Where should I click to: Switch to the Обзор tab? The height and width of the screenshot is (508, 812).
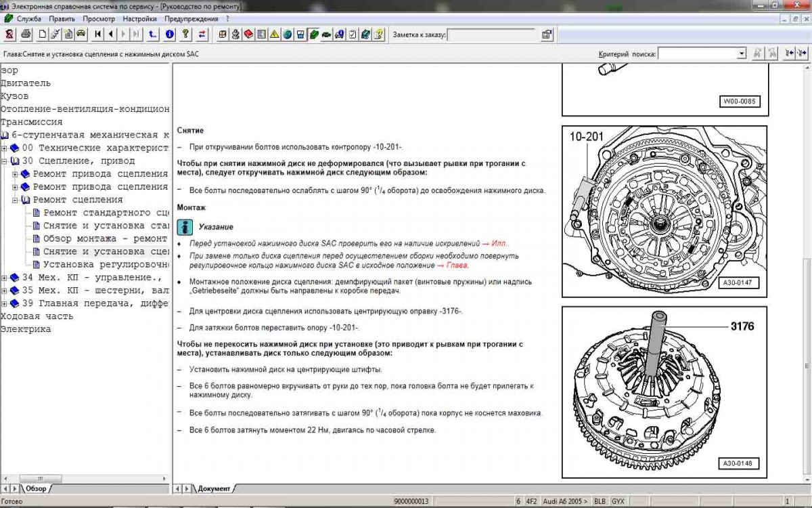click(x=36, y=488)
